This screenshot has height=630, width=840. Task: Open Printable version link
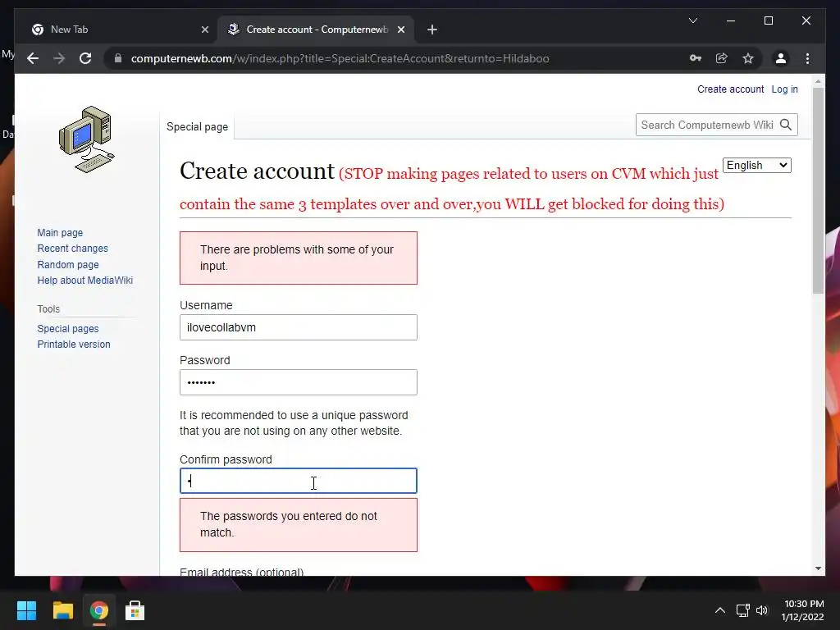click(x=73, y=345)
